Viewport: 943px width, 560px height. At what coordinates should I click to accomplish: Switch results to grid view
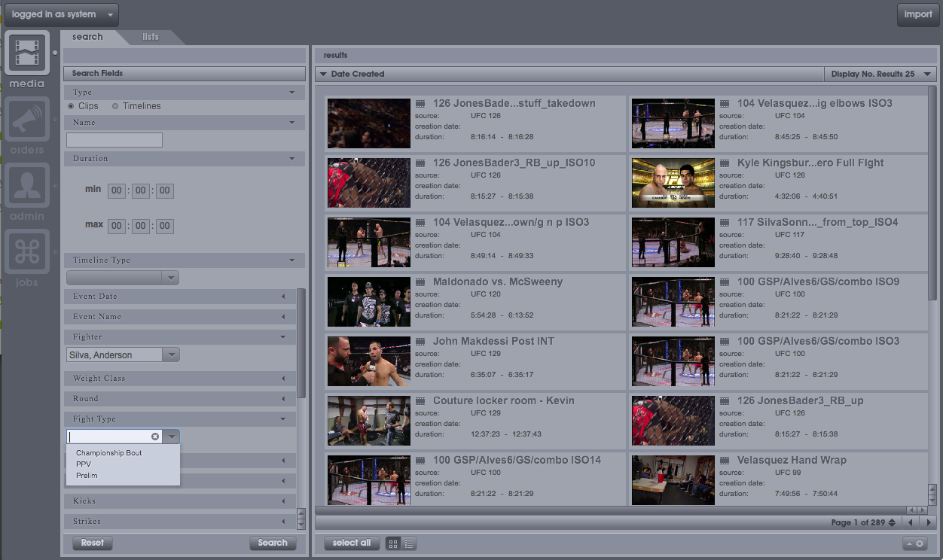point(393,543)
